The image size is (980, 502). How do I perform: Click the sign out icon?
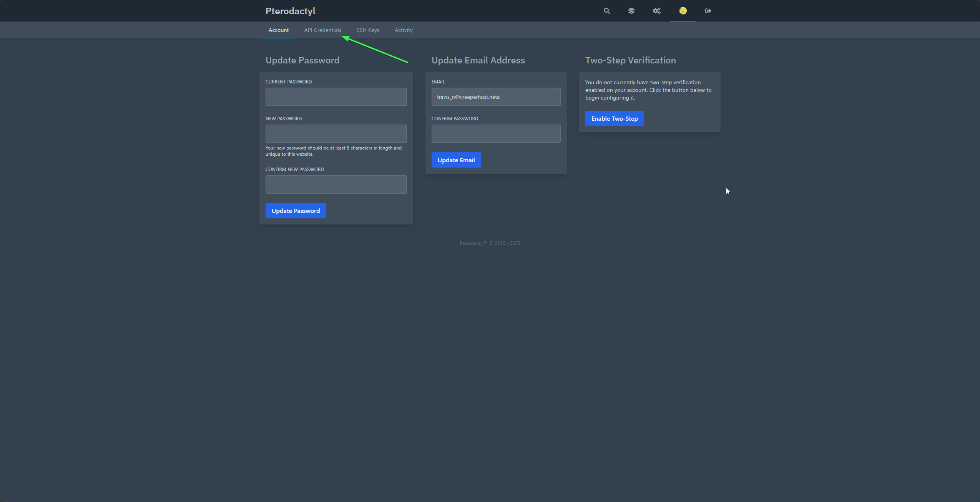pyautogui.click(x=708, y=11)
